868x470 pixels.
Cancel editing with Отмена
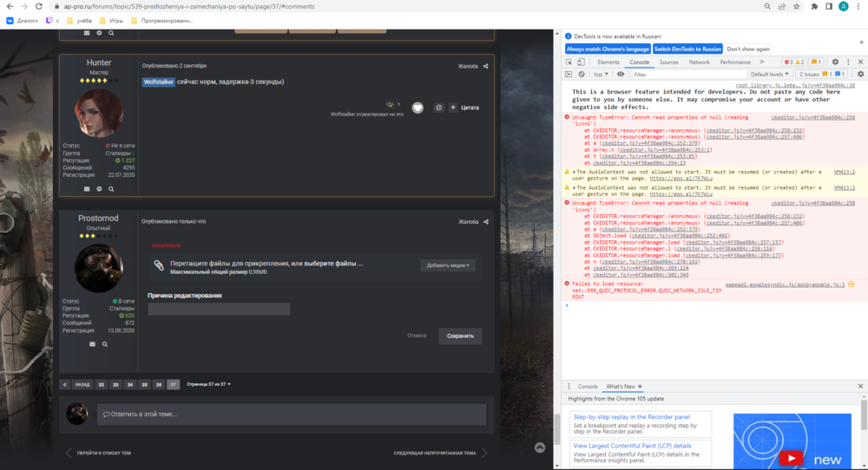417,336
